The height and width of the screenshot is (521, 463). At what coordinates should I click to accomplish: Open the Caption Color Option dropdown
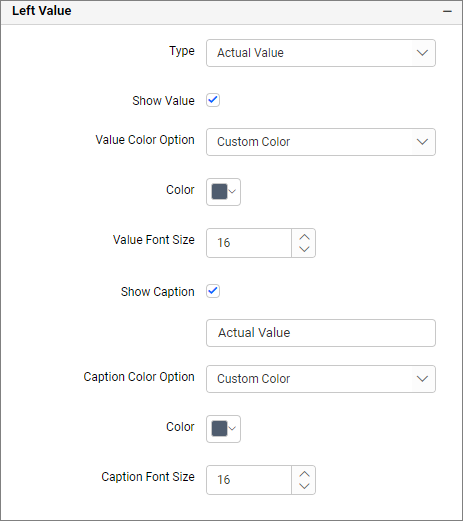(x=321, y=379)
